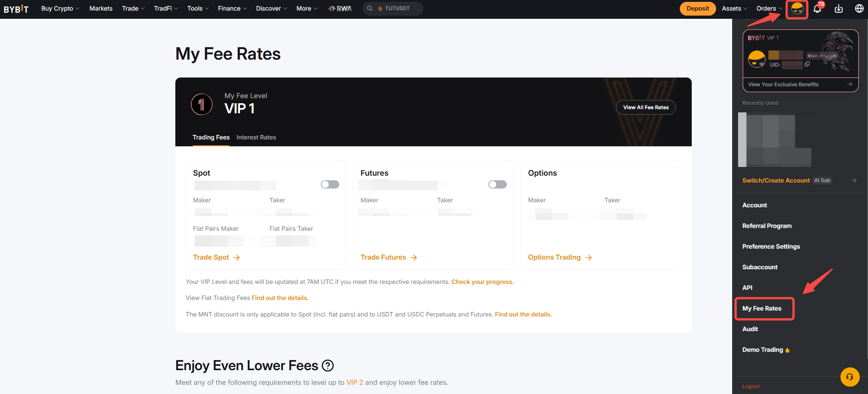The width and height of the screenshot is (868, 394).
Task: Open the MNT discount details link
Action: pos(523,314)
